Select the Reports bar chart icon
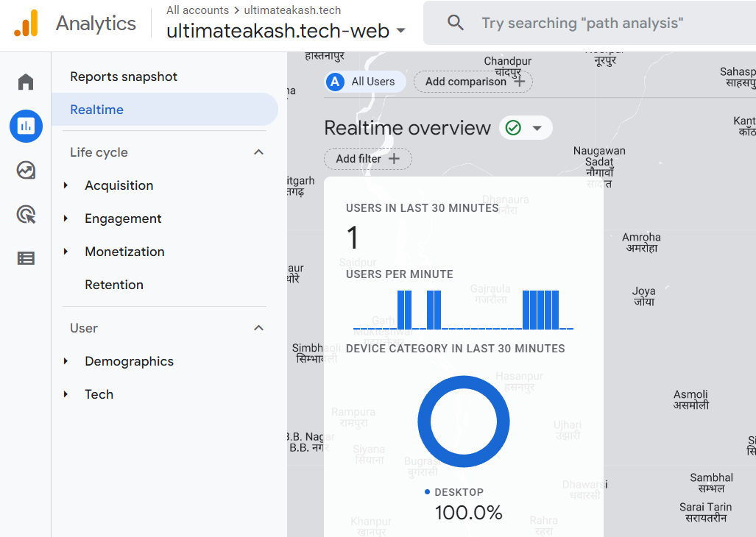The image size is (756, 537). [x=26, y=126]
